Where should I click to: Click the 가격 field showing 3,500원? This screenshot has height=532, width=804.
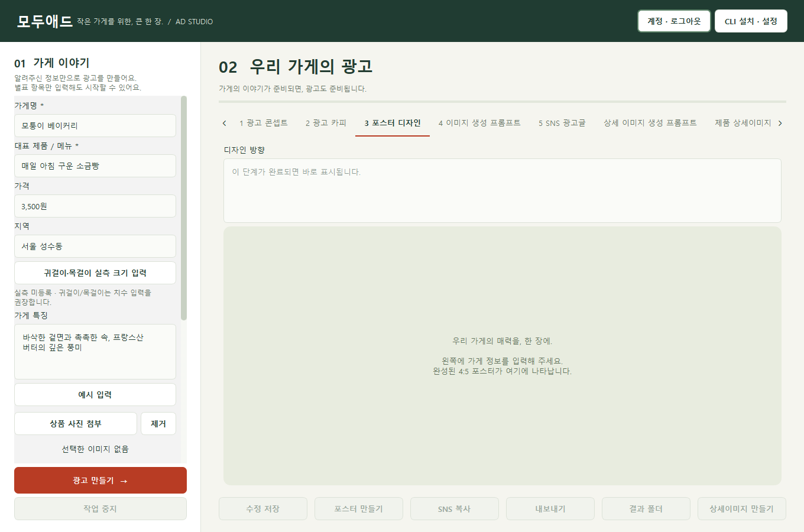coord(95,206)
